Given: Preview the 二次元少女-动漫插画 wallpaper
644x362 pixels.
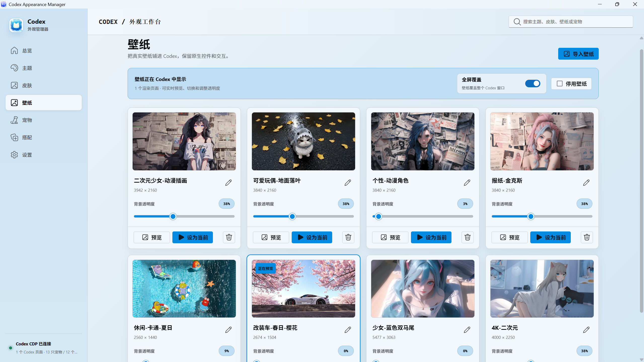Looking at the screenshot, I should coord(152,237).
